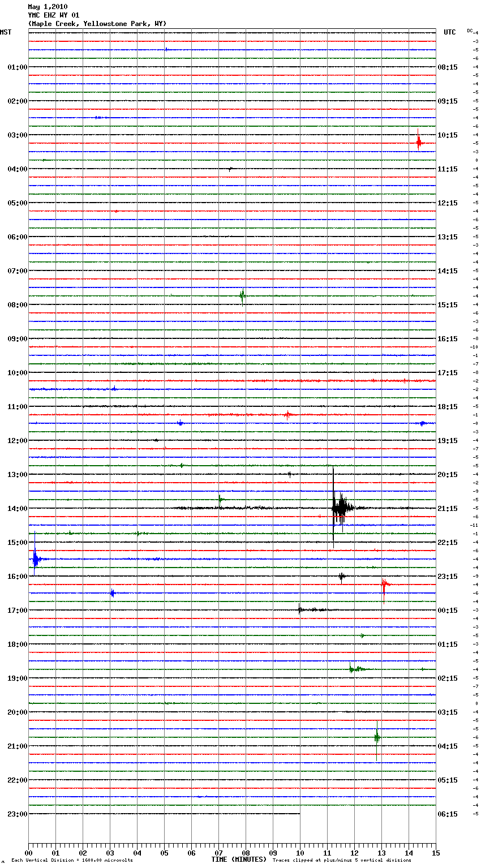The width and height of the screenshot is (481, 868).
Task: Click the "UTC" timezone header
Action: click(450, 32)
